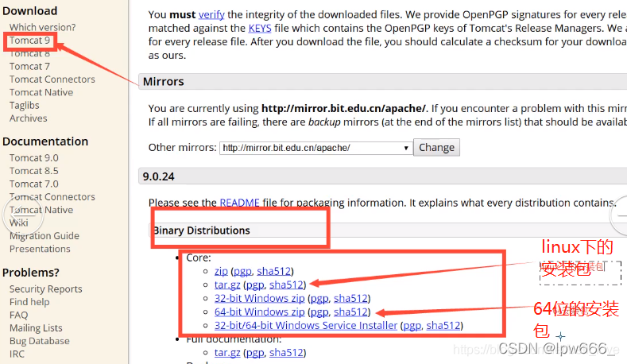Open Tomcat Connectors under Download
This screenshot has height=364, width=627.
(x=52, y=79)
